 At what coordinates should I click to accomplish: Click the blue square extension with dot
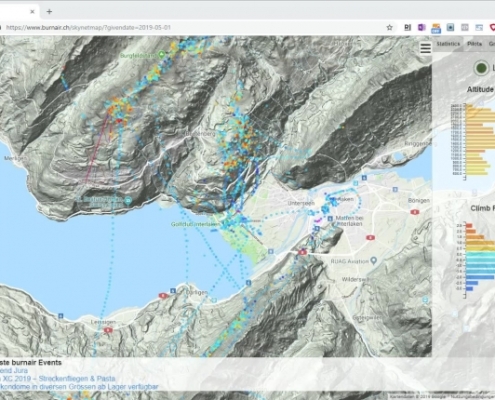[450, 28]
